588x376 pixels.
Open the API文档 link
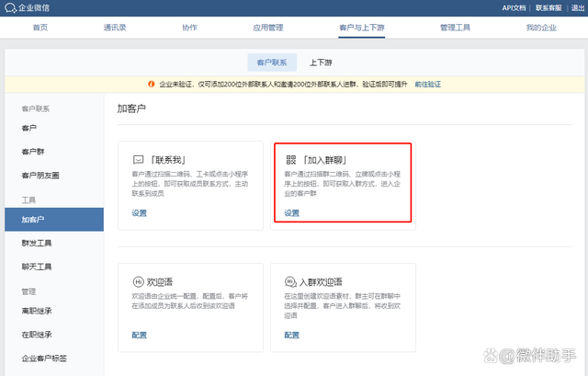(514, 7)
